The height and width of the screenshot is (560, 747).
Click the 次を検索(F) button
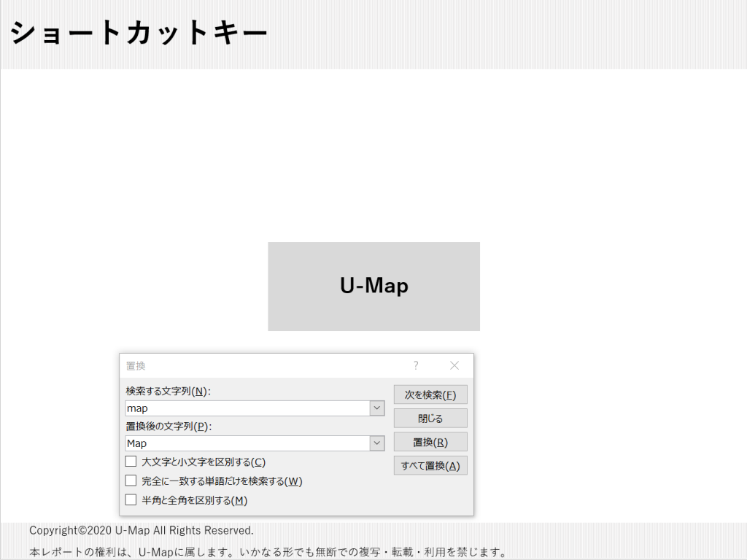(x=430, y=394)
